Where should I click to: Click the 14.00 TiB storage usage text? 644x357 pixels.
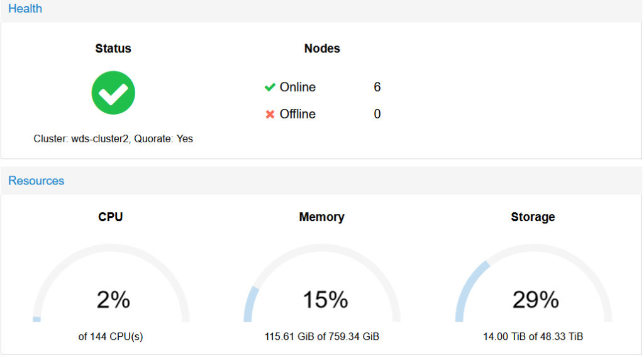point(533,337)
